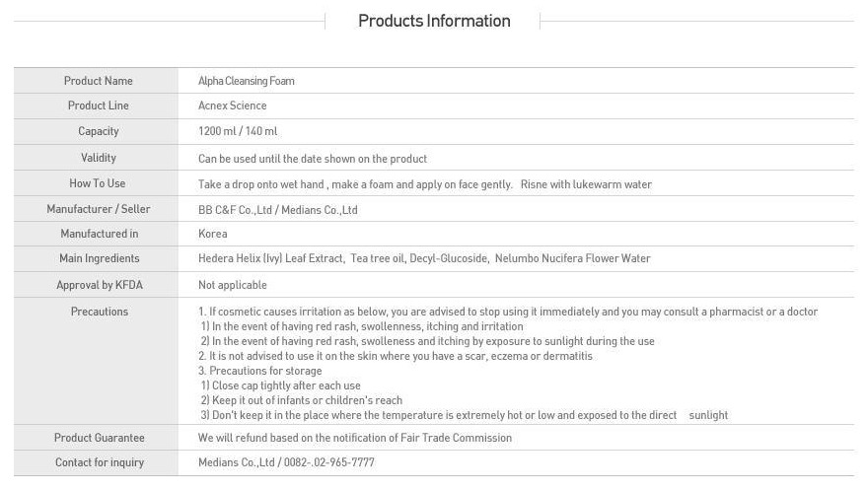This screenshot has height=490, width=868.
Task: Select the Medians Co.,Ltd contact phone number
Action: point(328,462)
